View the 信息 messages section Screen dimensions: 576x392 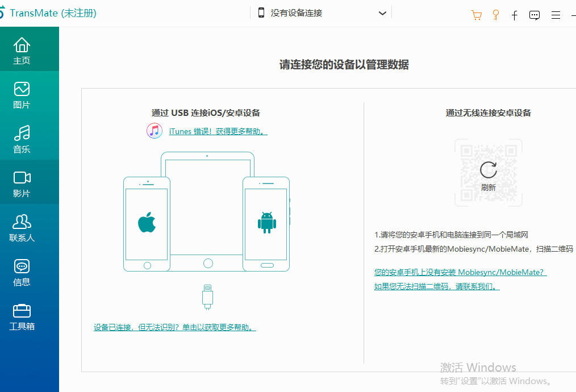pos(22,272)
